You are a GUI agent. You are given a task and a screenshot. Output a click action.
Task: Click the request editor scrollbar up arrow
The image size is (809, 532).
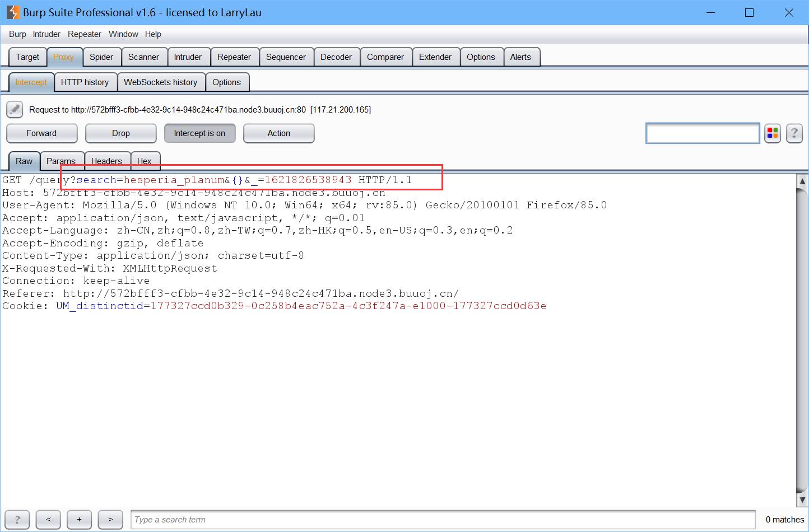click(802, 181)
